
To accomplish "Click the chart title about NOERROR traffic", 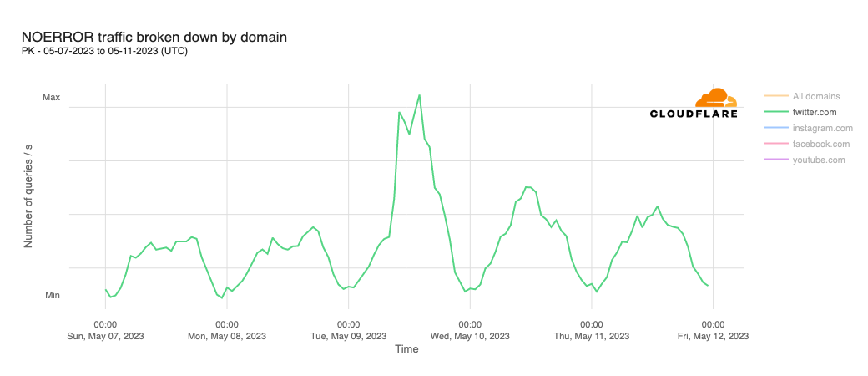I will pyautogui.click(x=154, y=37).
